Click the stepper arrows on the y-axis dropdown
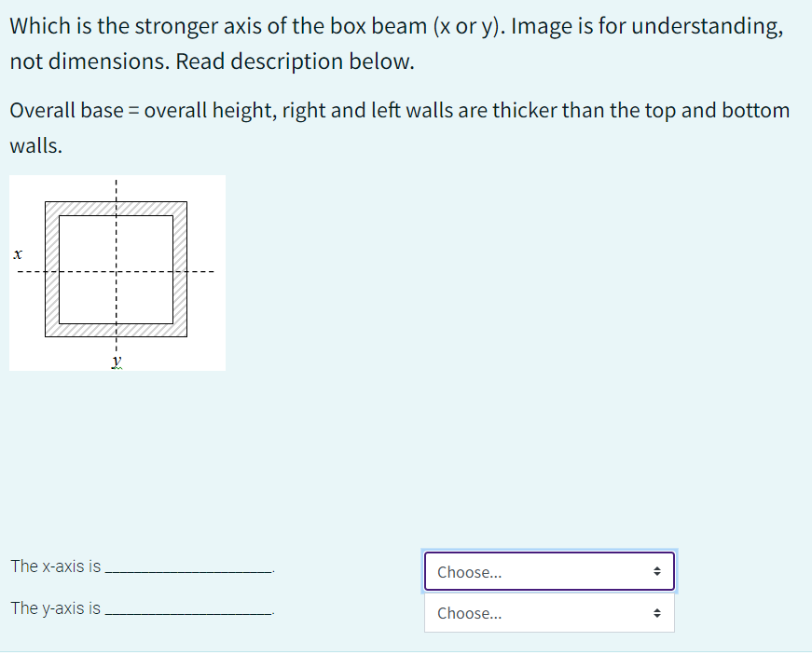 [x=657, y=613]
